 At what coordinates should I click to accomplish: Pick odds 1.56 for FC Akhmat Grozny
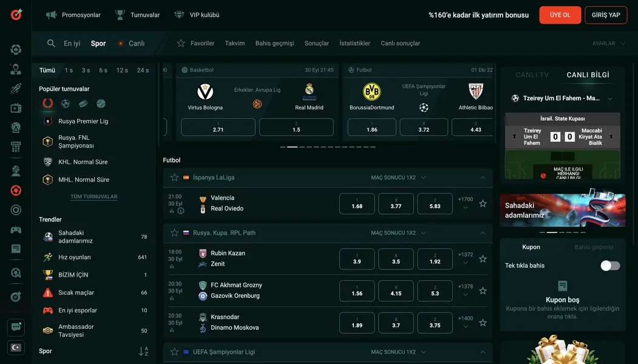[357, 290]
